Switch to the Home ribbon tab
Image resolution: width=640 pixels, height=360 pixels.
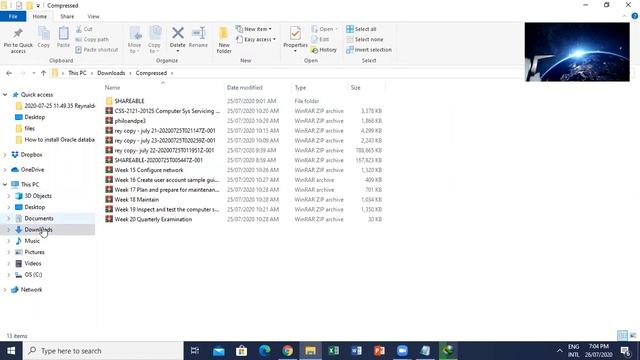tap(40, 16)
